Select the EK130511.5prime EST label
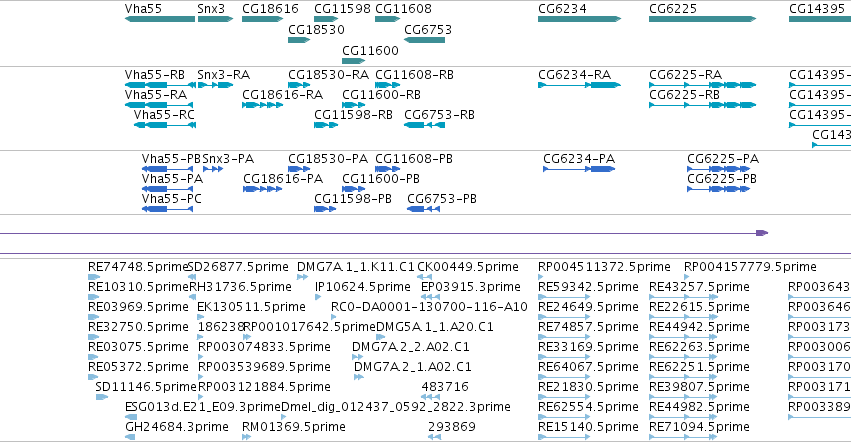Image resolution: width=851 pixels, height=442 pixels. point(251,307)
